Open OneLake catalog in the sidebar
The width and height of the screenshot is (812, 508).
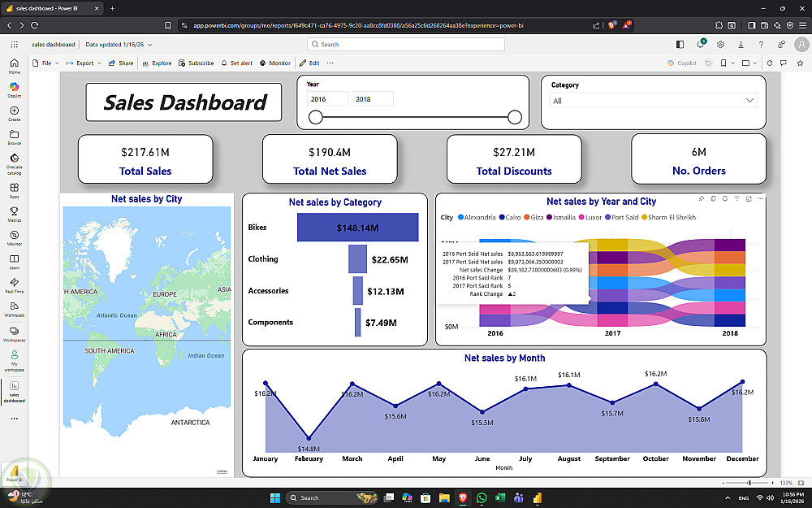14,164
